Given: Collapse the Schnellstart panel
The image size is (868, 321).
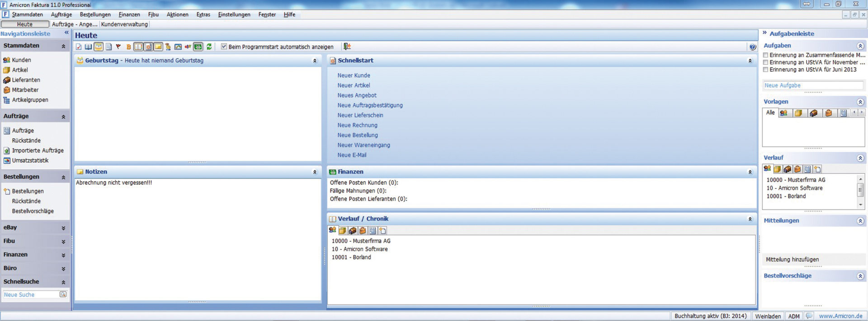Looking at the screenshot, I should tap(750, 61).
